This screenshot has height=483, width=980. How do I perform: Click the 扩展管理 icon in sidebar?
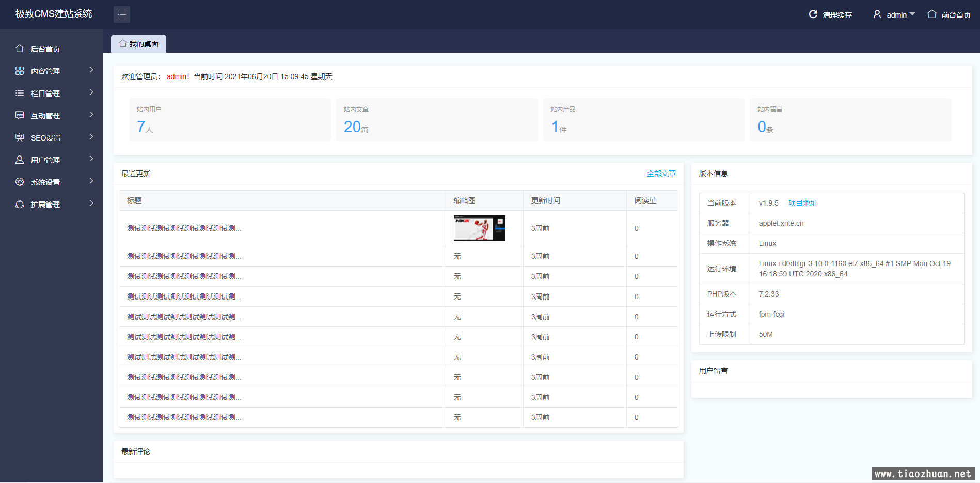point(20,204)
